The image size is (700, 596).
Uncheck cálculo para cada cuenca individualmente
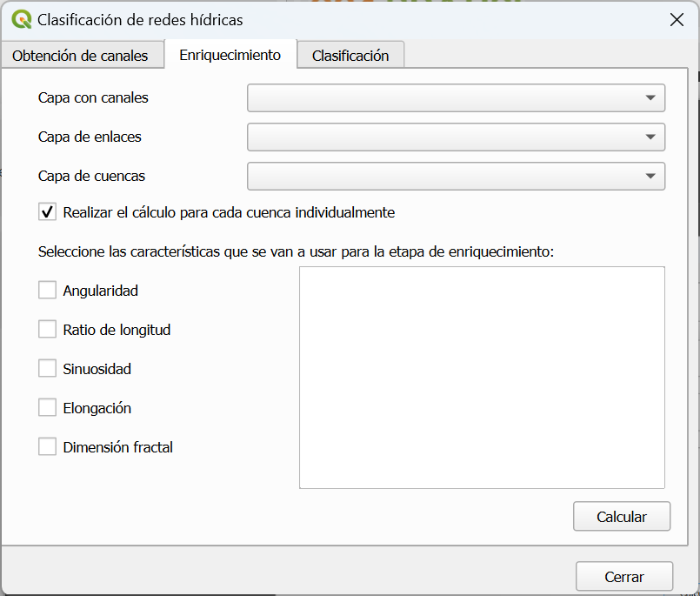[47, 211]
